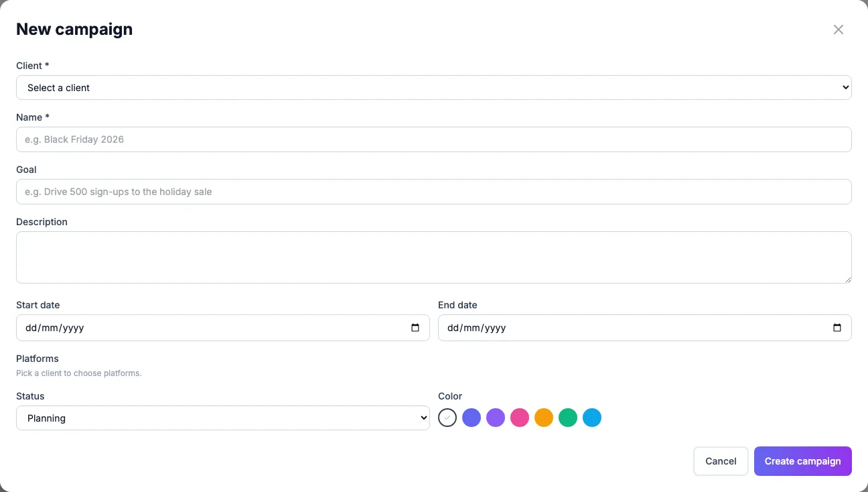Pick the purple color swatch

pos(496,418)
